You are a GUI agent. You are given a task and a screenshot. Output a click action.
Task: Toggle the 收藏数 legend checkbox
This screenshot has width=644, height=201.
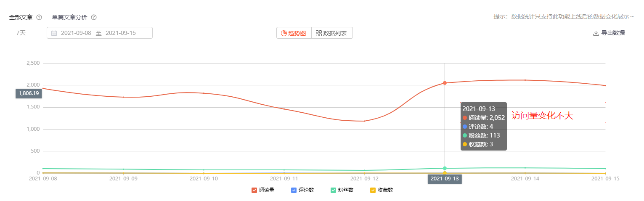coord(373,190)
